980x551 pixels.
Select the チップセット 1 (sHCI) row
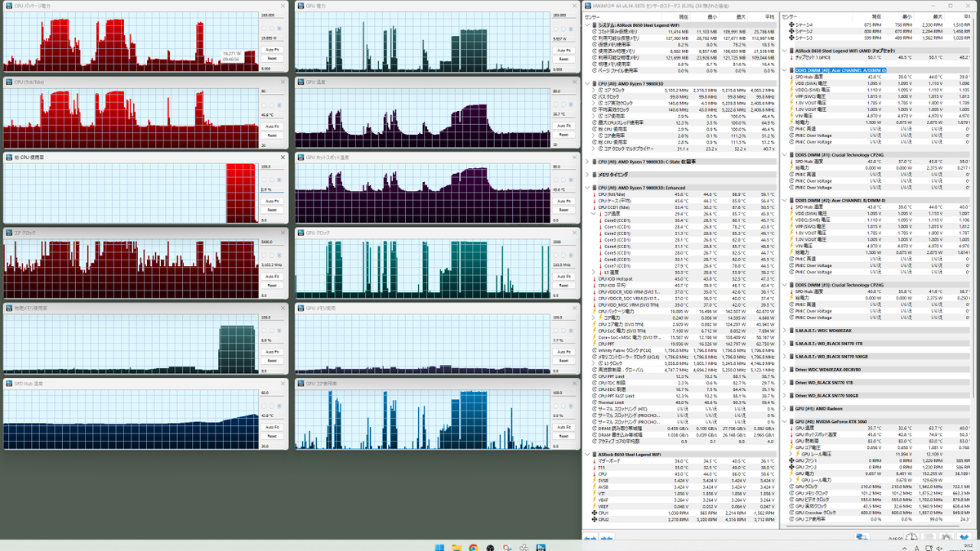(880, 57)
